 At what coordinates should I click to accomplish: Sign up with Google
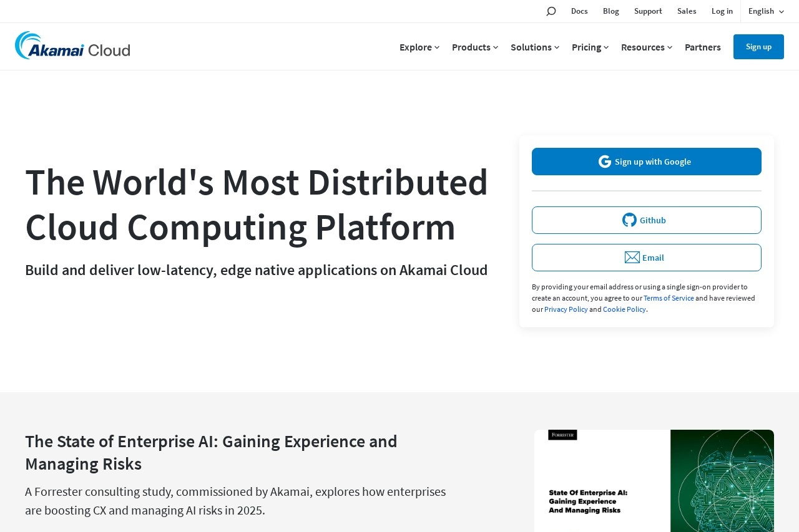[647, 161]
